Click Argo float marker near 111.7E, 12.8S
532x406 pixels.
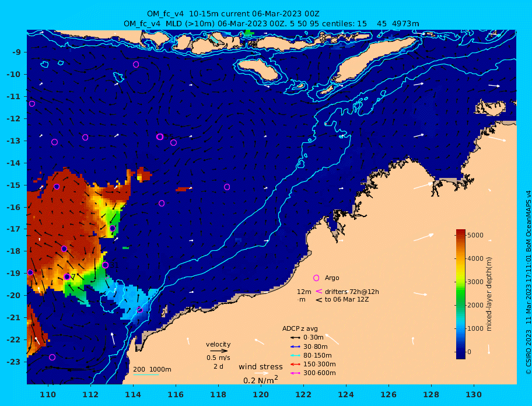click(85, 137)
